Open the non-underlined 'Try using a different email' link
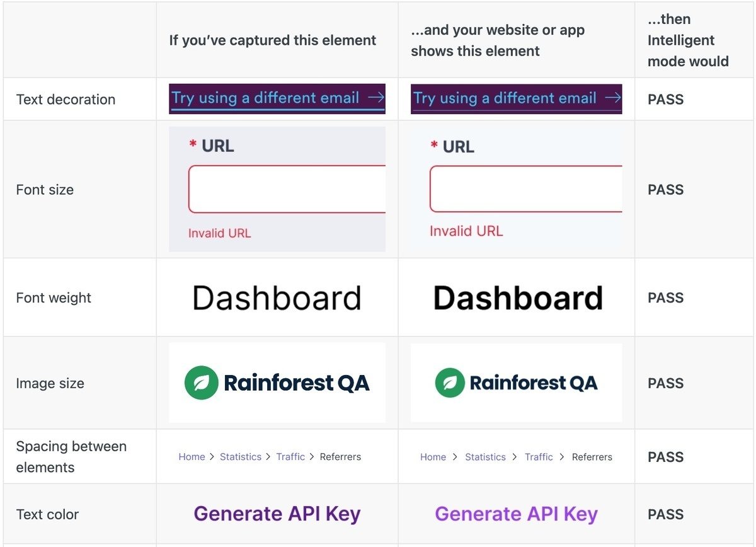The image size is (756, 547). pyautogui.click(x=505, y=98)
